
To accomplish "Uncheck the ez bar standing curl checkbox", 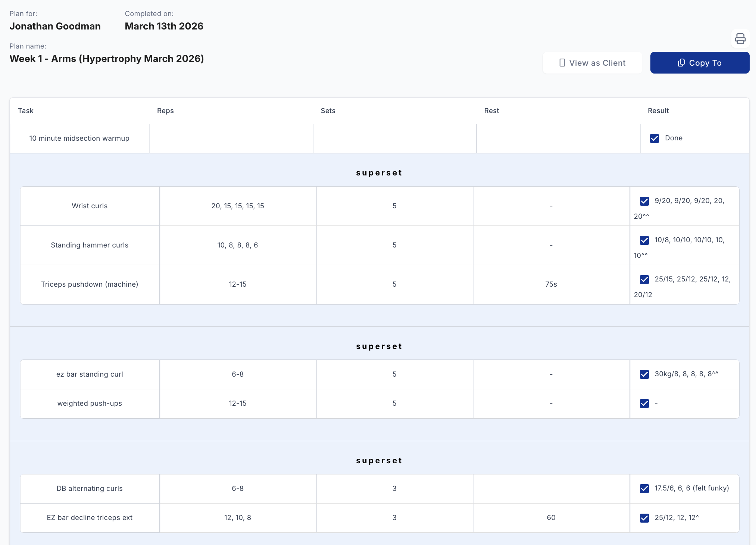I will click(x=644, y=374).
